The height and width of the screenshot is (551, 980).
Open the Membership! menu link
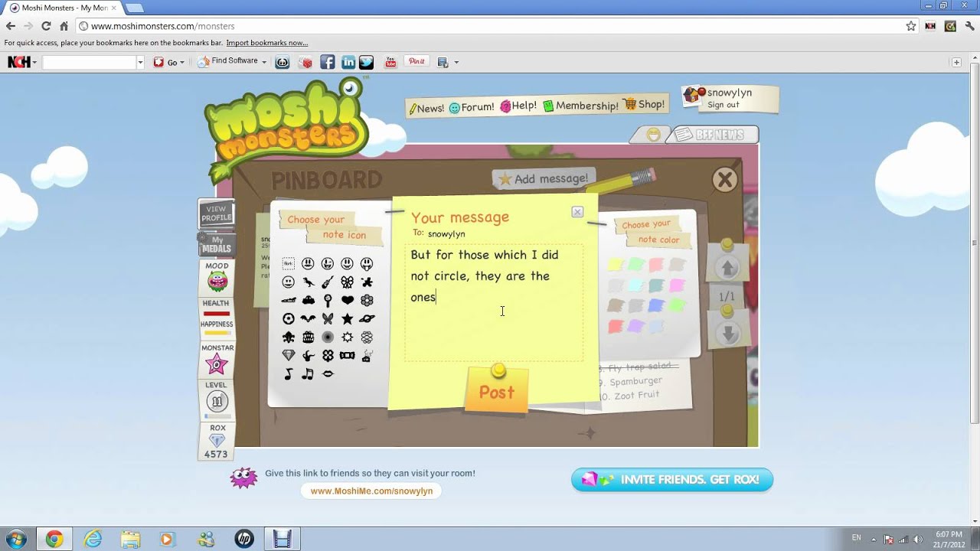pos(581,106)
